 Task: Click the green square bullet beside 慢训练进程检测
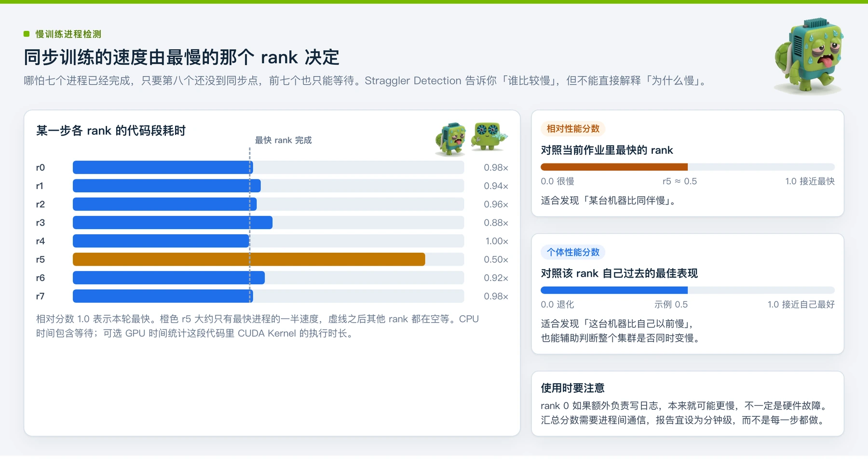(27, 34)
